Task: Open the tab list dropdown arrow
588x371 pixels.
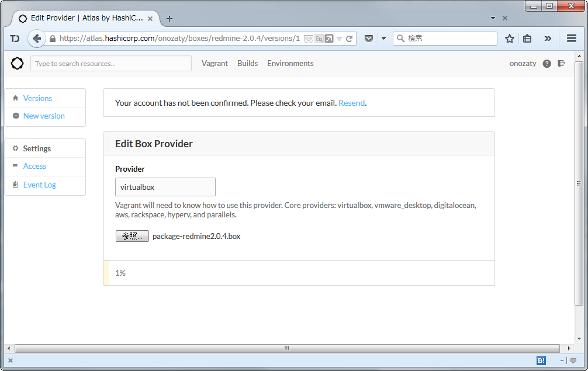Action: pos(493,18)
